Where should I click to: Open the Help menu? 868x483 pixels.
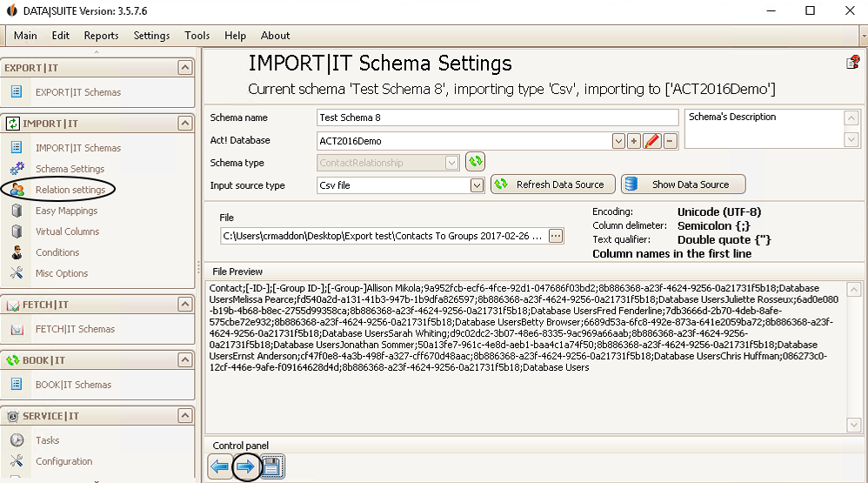pos(236,36)
